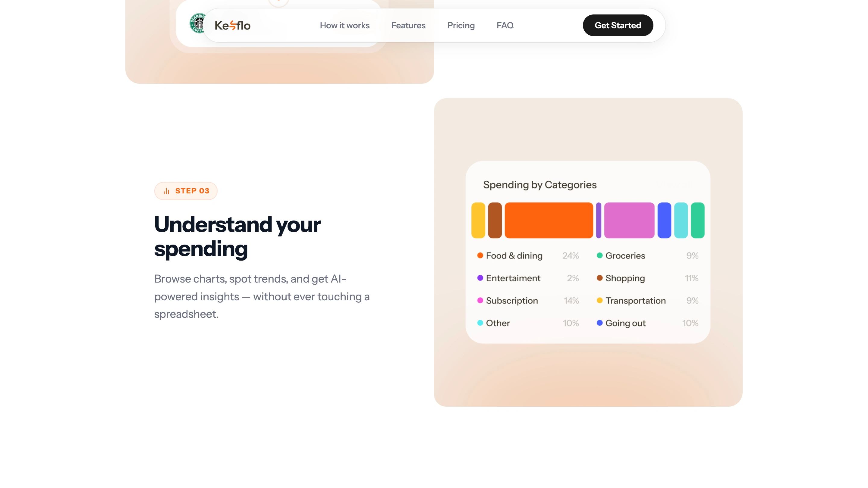Click the Starbucks logo icon
The height and width of the screenshot is (488, 868).
pyautogui.click(x=197, y=23)
